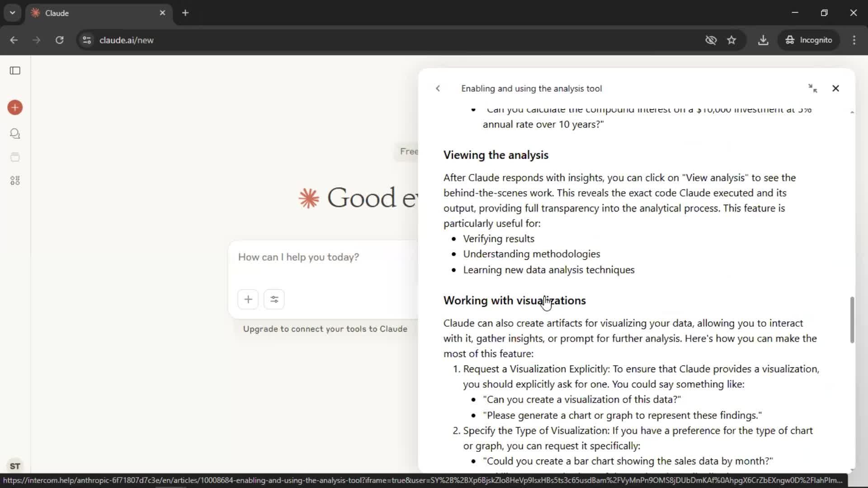The image size is (868, 488).
Task: Restore down the browser window
Action: [x=824, y=13]
